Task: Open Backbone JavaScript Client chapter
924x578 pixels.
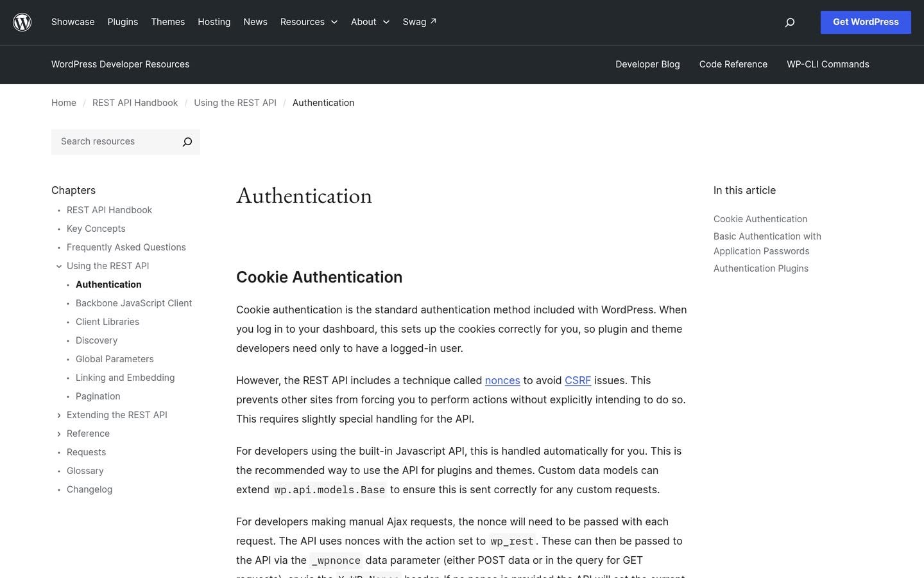Action: [134, 303]
